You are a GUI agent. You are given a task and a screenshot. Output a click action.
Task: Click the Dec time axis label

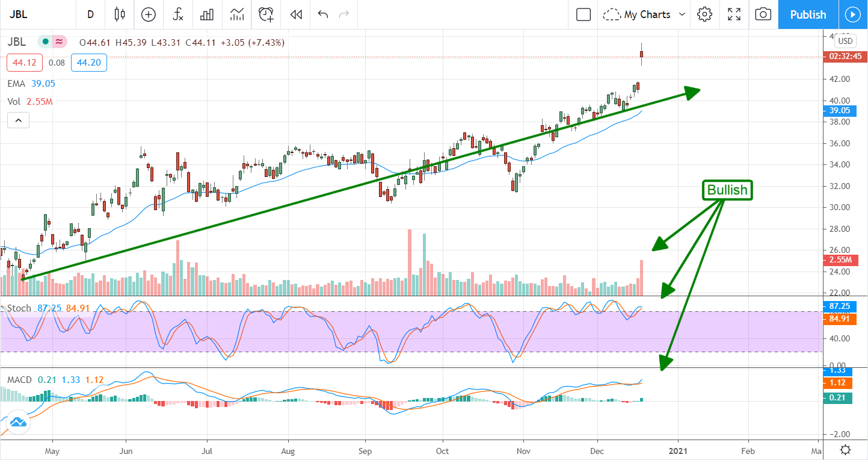pyautogui.click(x=597, y=450)
